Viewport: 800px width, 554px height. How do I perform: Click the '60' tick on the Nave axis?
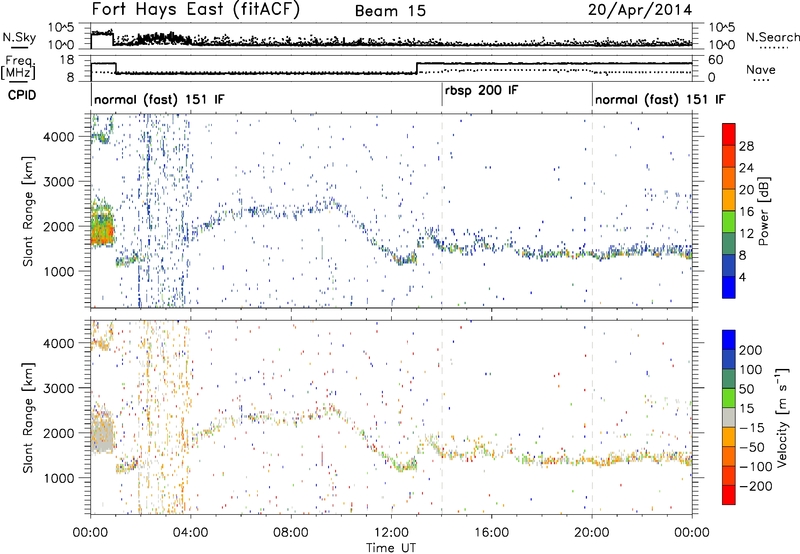716,60
